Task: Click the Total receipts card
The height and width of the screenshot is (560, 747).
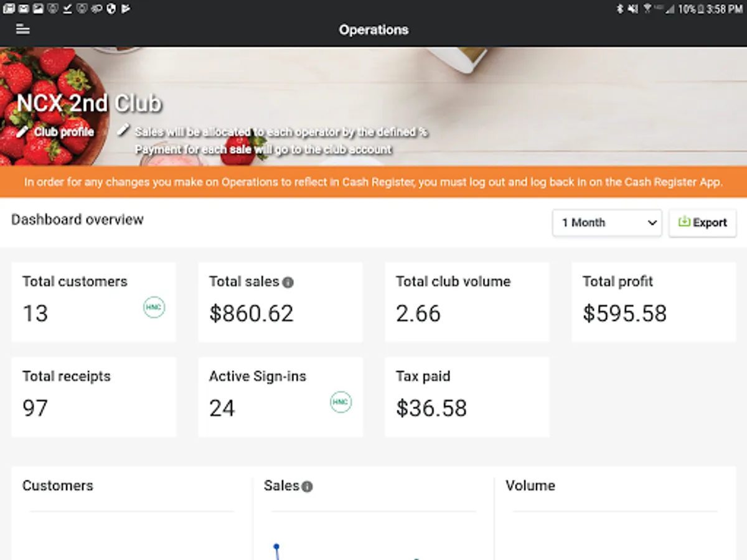Action: pos(93,397)
